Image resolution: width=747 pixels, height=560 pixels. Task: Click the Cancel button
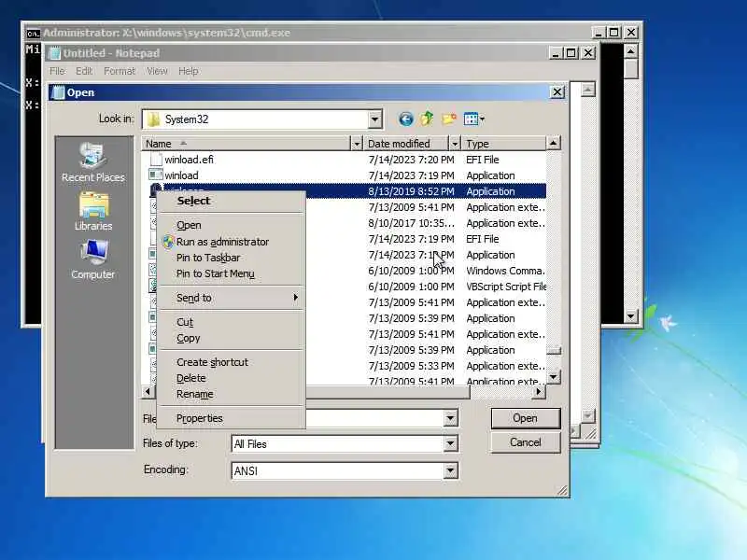pyautogui.click(x=526, y=442)
